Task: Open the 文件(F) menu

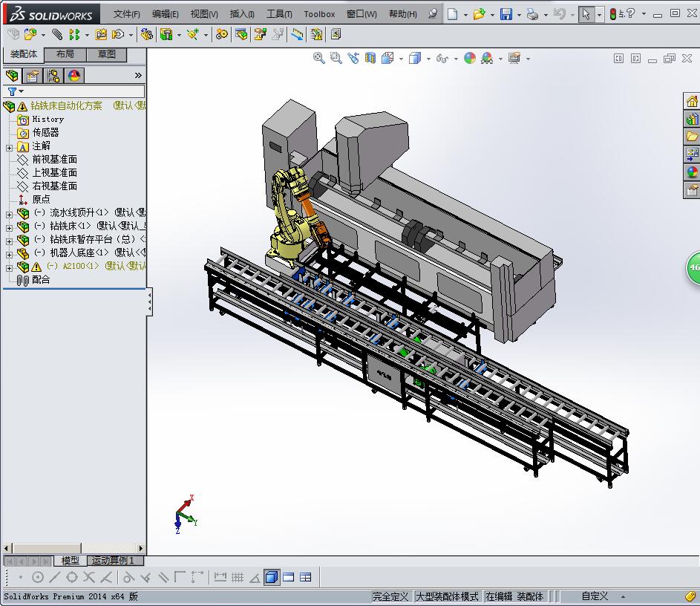Action: pos(126,14)
